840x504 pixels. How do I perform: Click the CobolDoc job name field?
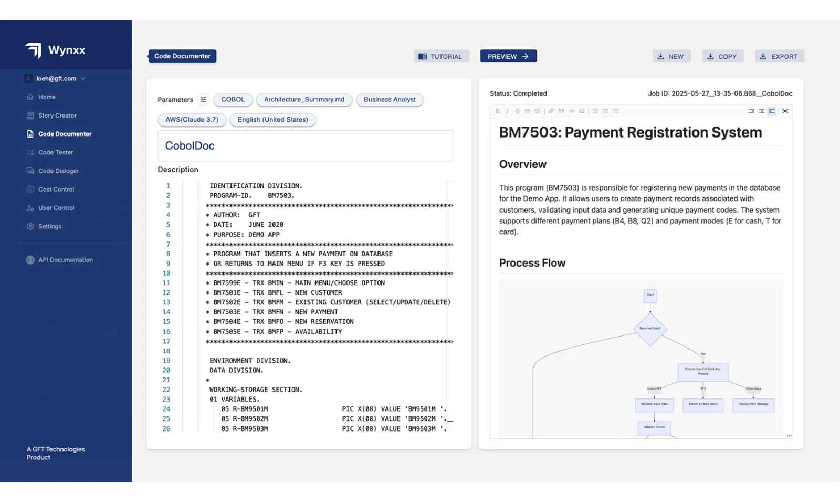click(x=305, y=146)
